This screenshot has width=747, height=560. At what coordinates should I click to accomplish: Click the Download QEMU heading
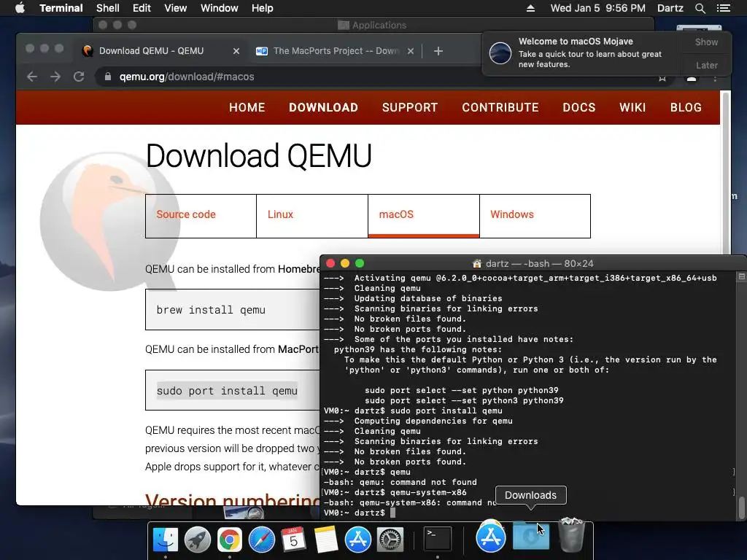coord(259,156)
